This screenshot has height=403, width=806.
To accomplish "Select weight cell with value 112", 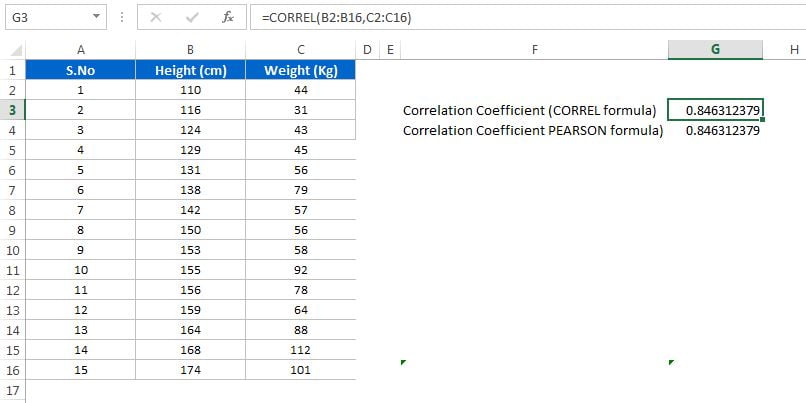I will (x=301, y=351).
